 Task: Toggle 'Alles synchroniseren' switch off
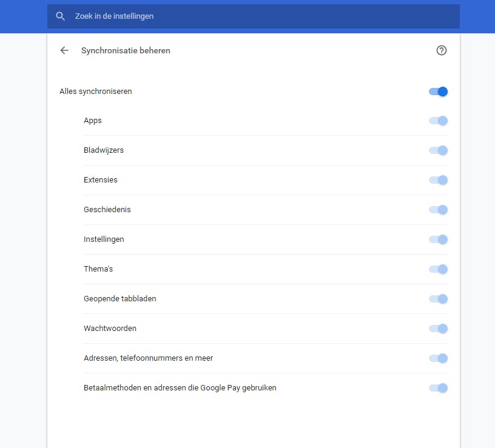click(x=438, y=92)
